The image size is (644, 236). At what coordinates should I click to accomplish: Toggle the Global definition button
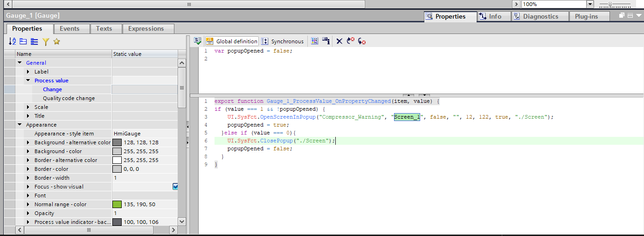click(x=232, y=41)
